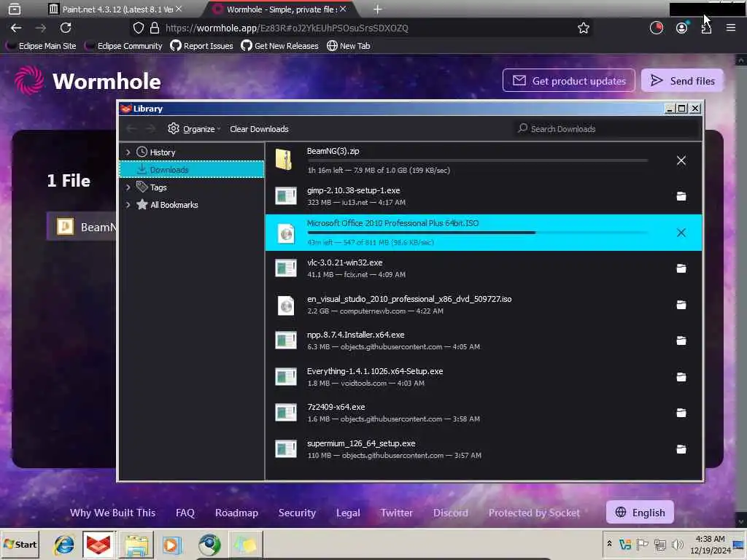Go back in browser history

[x=16, y=28]
